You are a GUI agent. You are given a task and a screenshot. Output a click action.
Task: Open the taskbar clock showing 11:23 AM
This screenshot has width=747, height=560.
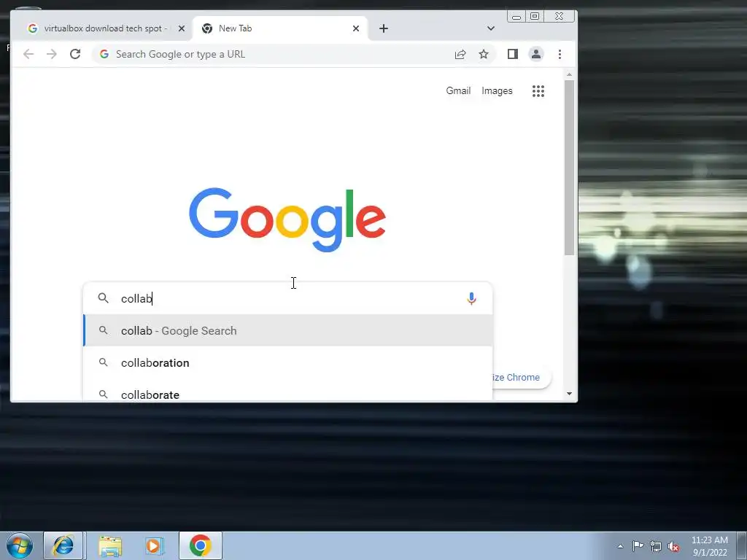[x=710, y=545]
